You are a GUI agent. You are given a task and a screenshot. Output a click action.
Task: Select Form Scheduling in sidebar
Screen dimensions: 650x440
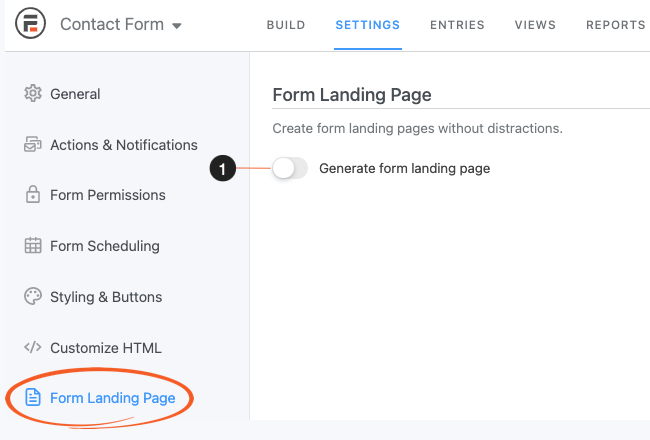(x=105, y=246)
